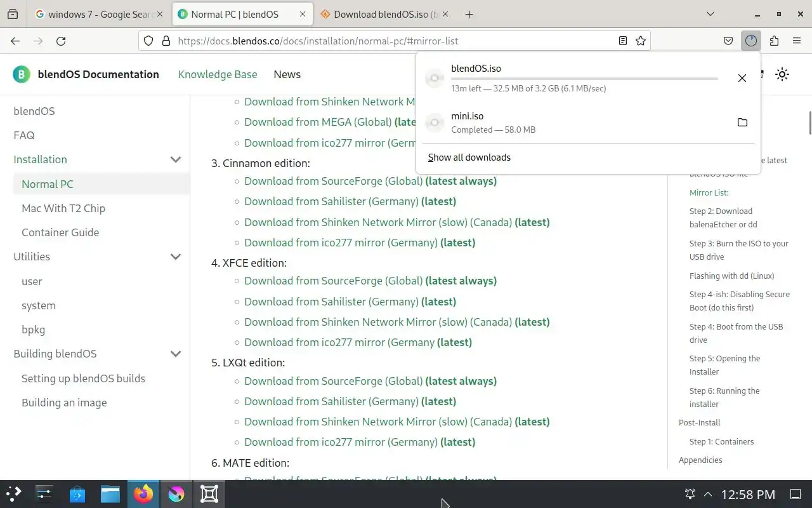Open Container Guide in the sidebar
Image resolution: width=812 pixels, height=508 pixels.
(60, 232)
